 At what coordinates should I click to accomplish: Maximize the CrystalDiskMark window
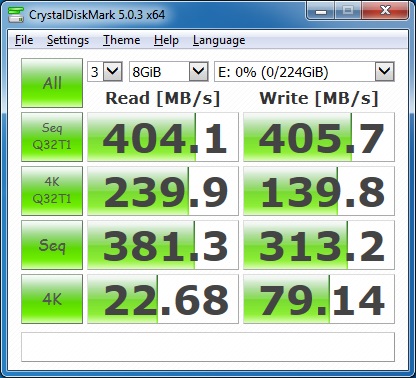pos(348,11)
